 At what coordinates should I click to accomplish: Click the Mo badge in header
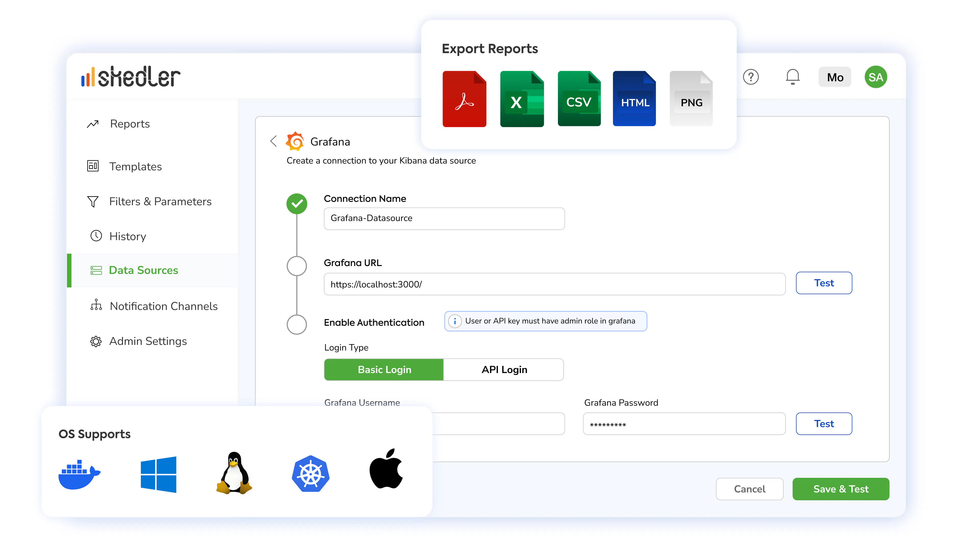(x=835, y=77)
